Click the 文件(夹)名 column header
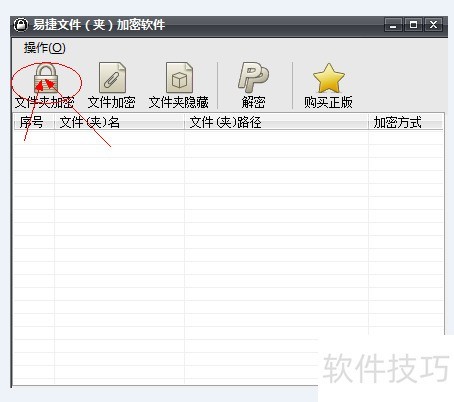The height and width of the screenshot is (402, 454). tap(119, 122)
